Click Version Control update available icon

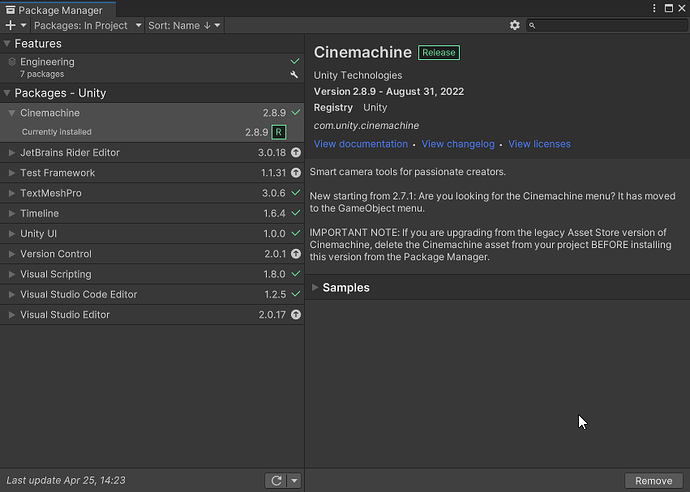coord(296,254)
